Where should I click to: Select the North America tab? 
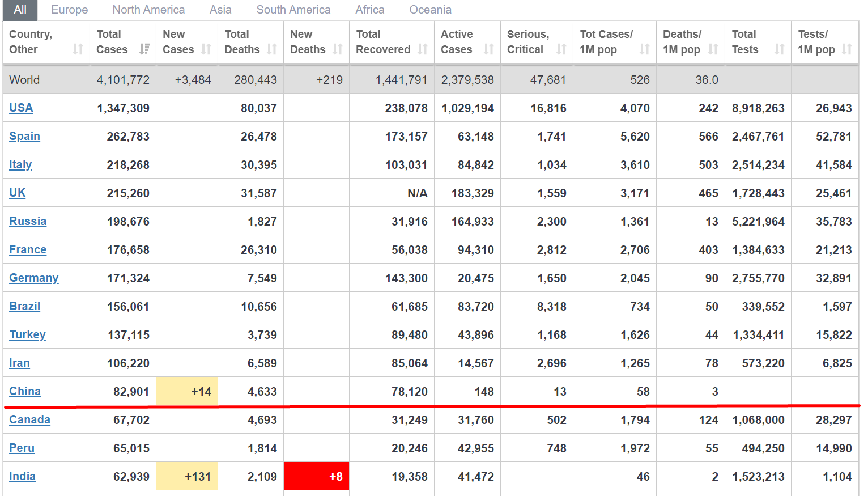[148, 10]
